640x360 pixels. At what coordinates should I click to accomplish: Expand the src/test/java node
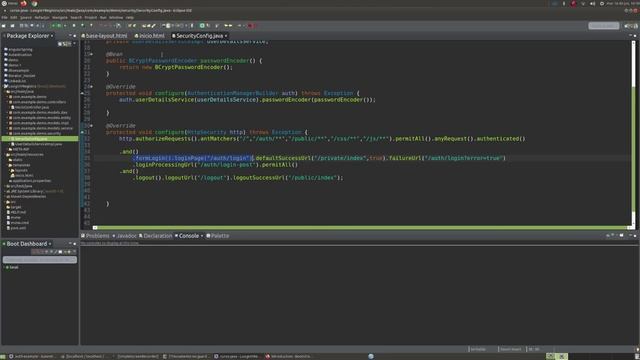[5, 186]
